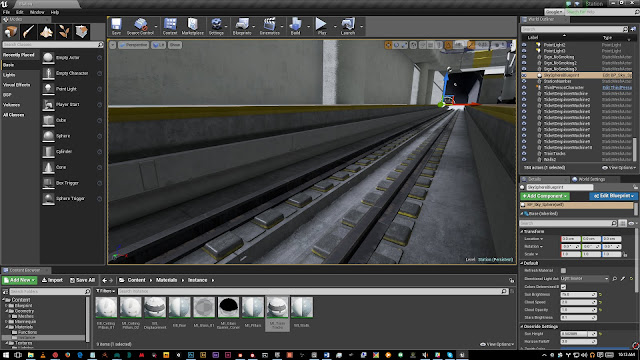The height and width of the screenshot is (360, 640).
Task: Click the Sun Brightness value field
Action: pyautogui.click(x=578, y=295)
